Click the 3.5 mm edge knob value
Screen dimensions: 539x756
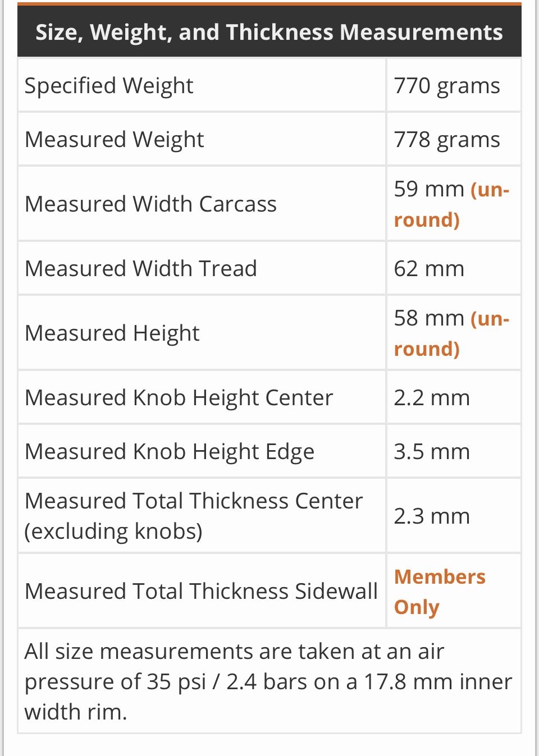point(431,452)
